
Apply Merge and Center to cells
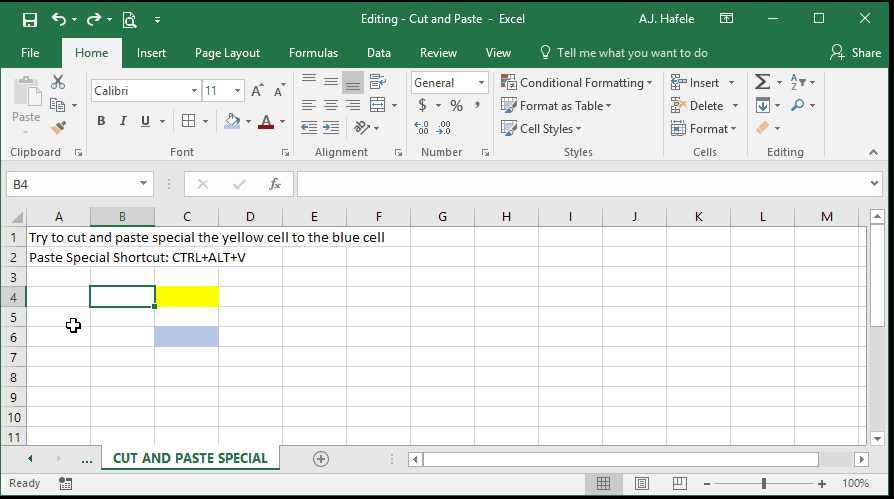pos(377,105)
